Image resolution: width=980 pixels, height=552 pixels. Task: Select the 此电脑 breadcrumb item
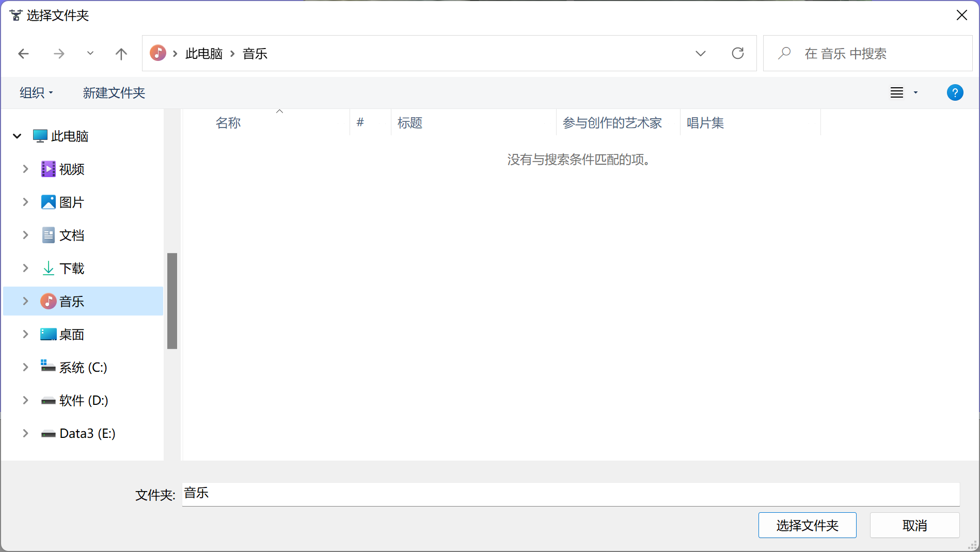click(x=203, y=53)
